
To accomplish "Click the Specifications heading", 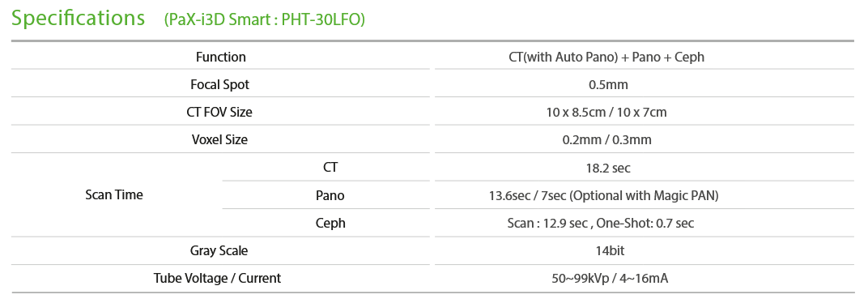I will 78,19.
